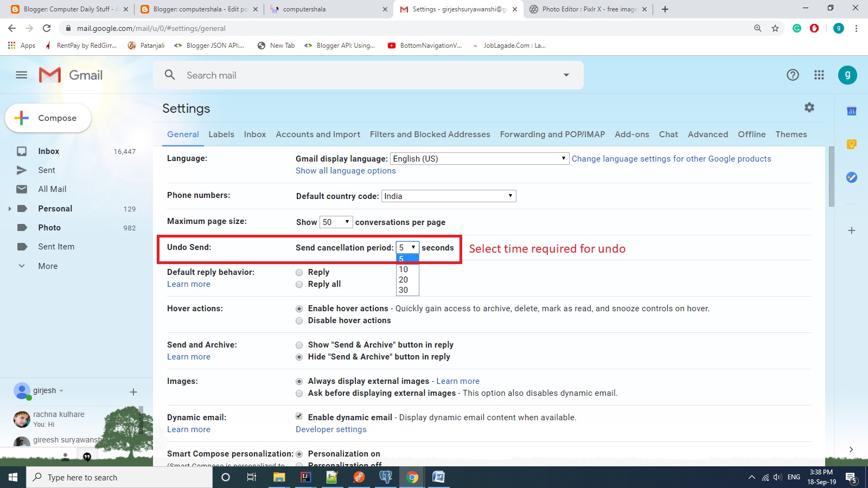Pick 10 seconds cancellation period
This screenshot has width=868, height=488.
pos(407,269)
